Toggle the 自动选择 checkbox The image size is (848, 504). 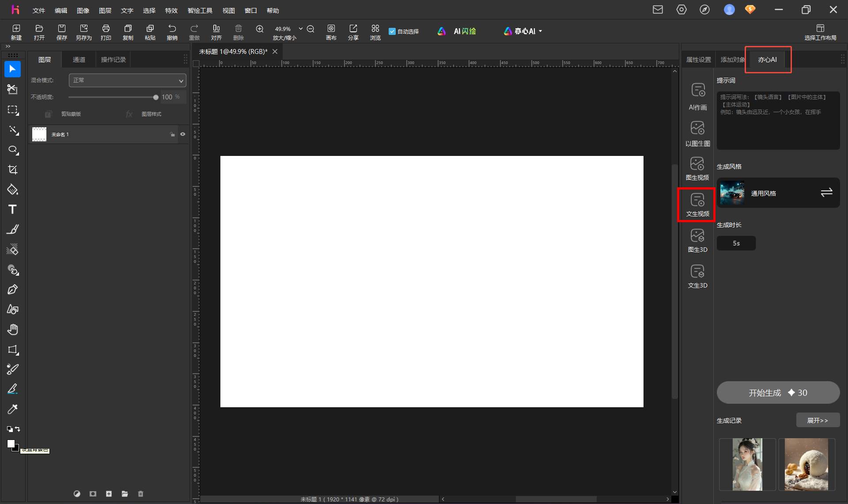coord(392,31)
